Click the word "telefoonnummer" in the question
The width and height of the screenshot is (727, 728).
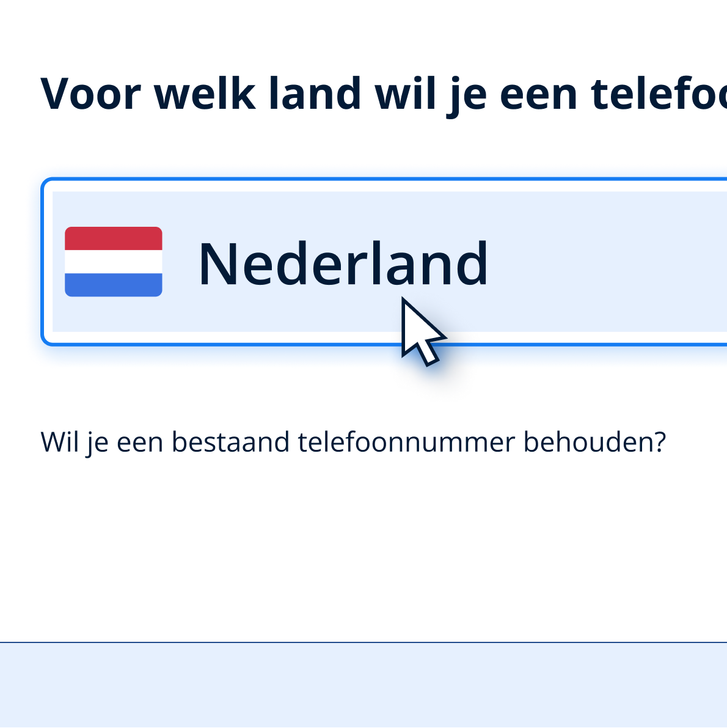(x=406, y=442)
